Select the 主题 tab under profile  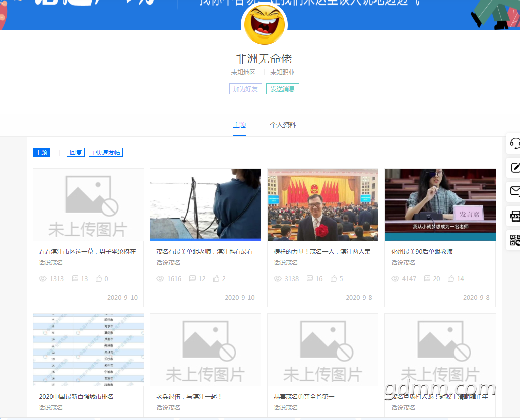point(239,125)
